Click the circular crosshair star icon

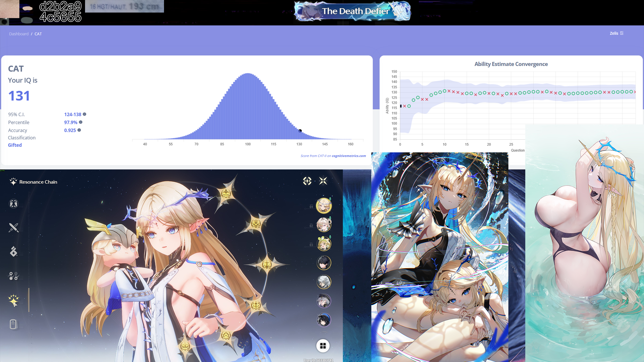pyautogui.click(x=307, y=181)
